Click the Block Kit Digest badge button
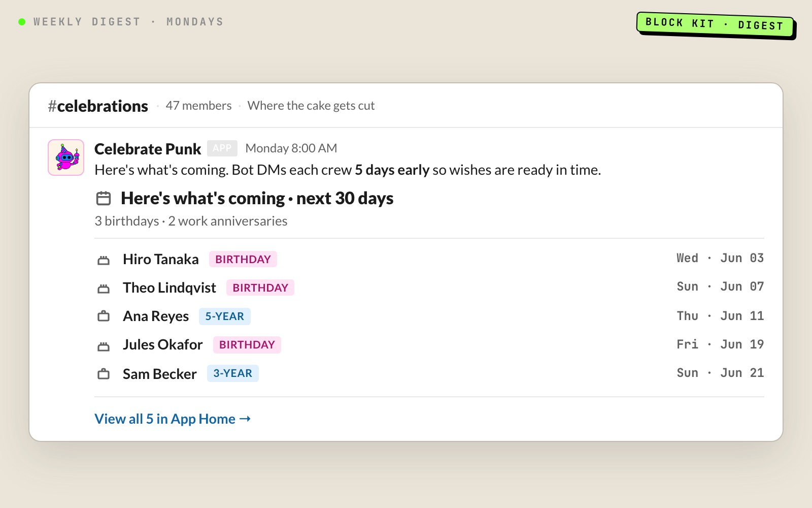This screenshot has width=812, height=508. [x=715, y=24]
